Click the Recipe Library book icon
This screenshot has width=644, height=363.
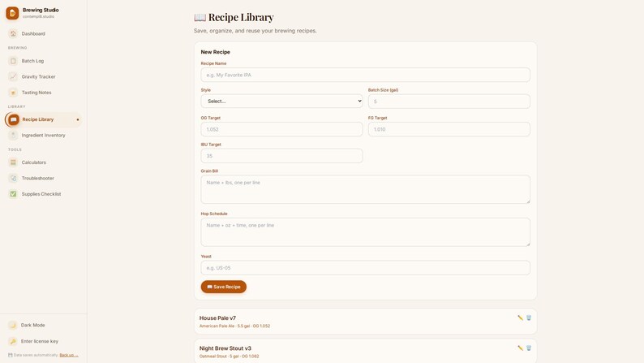14,119
